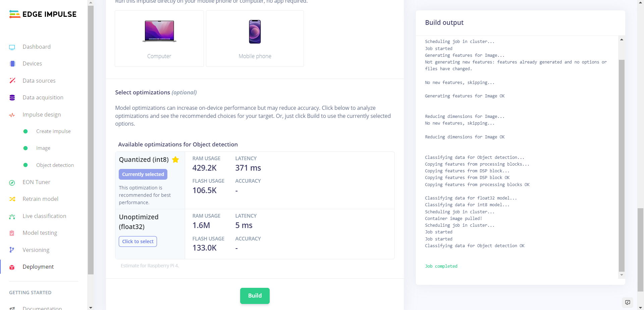Click the Dashboard monitor icon
This screenshot has height=310, width=644.
click(12, 47)
